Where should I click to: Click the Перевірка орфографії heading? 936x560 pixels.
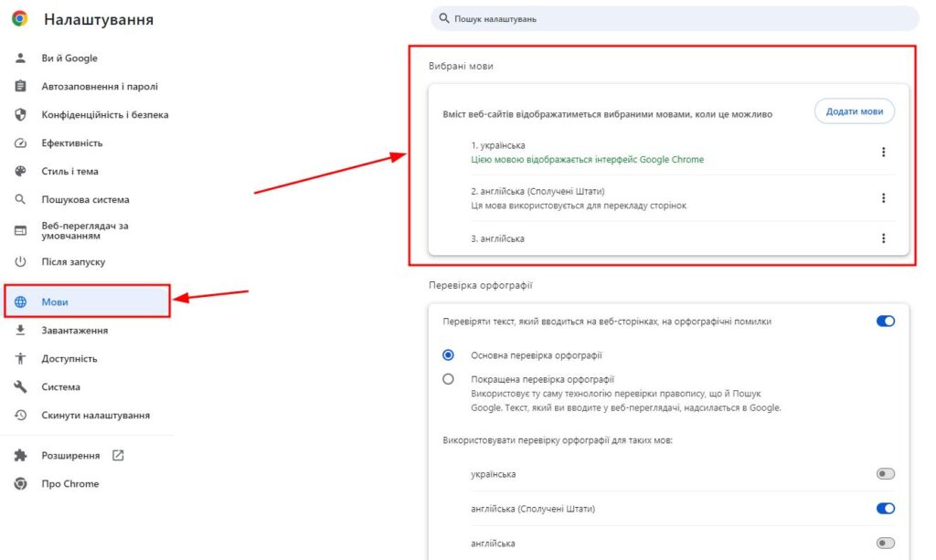(480, 285)
